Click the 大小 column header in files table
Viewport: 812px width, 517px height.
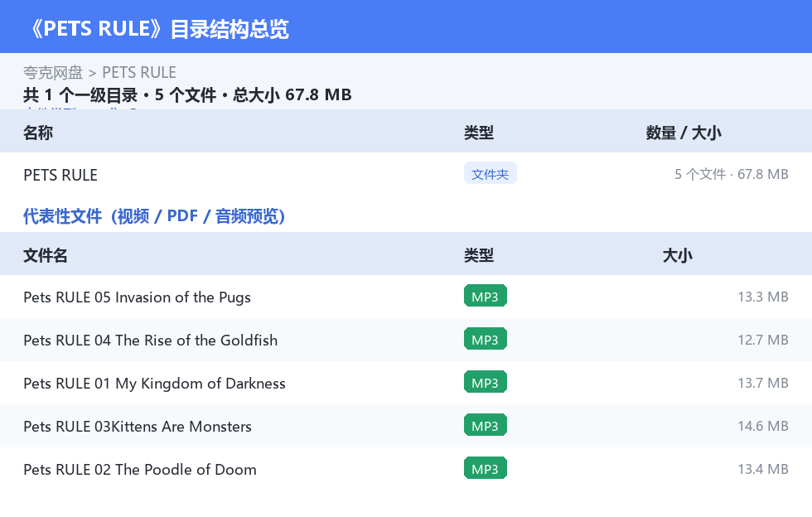pos(677,255)
